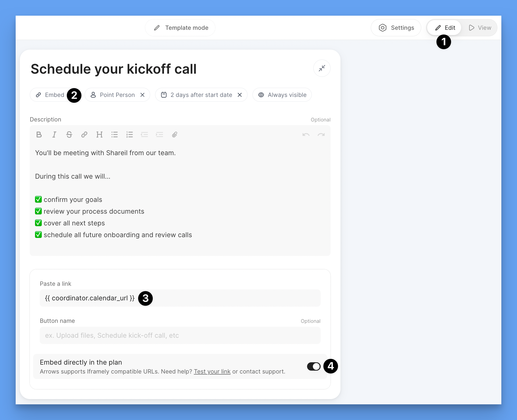The height and width of the screenshot is (420, 517).
Task: Click the Template mode button
Action: (x=180, y=28)
